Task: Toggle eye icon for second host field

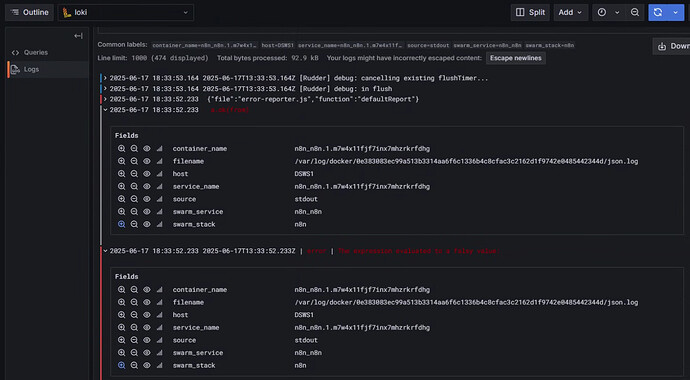Action: [147, 315]
